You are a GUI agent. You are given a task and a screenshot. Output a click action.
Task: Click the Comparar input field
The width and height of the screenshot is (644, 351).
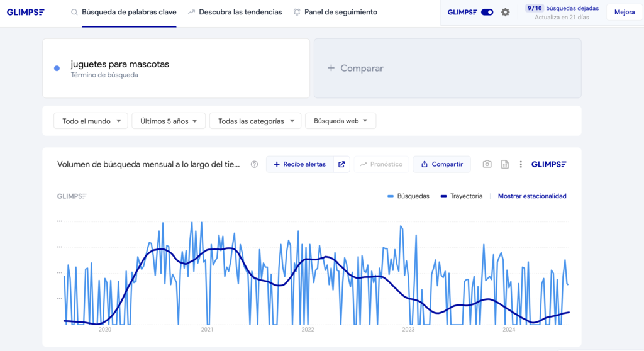[447, 69]
